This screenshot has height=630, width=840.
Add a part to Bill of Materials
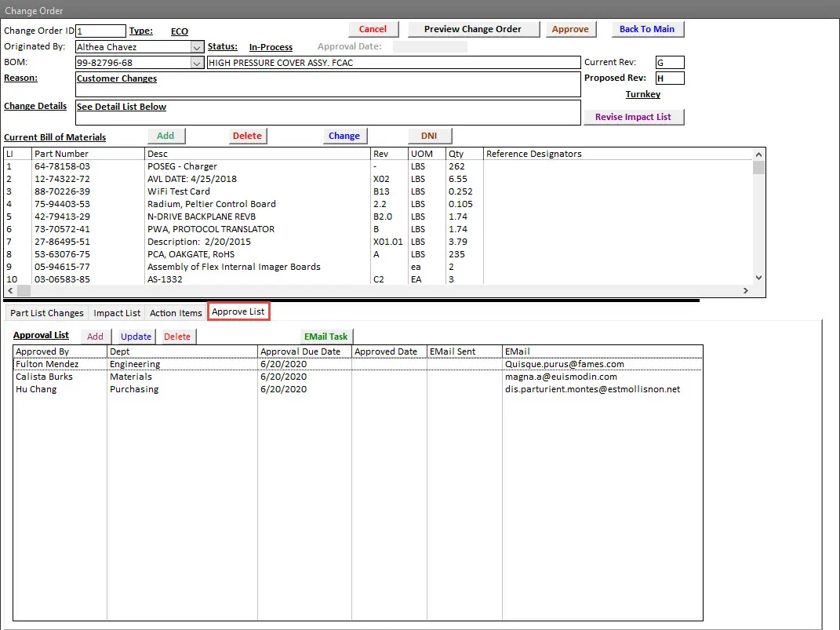[165, 136]
